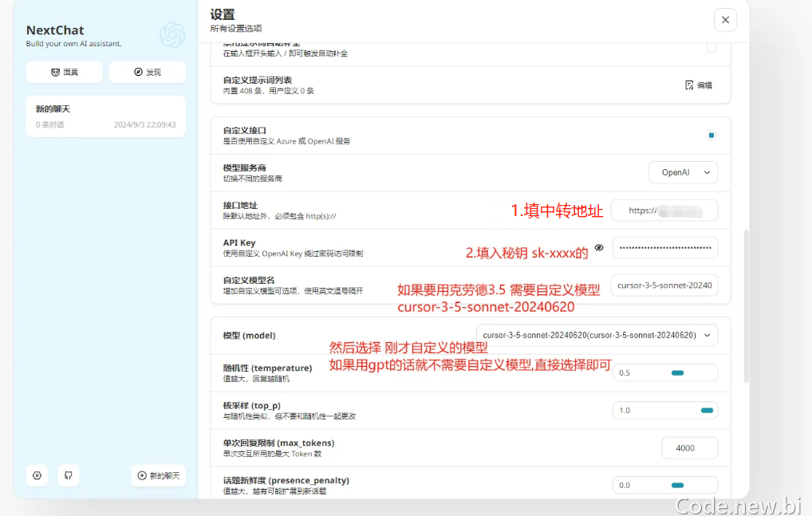Click the mask icon in 面具 button
Image resolution: width=812 pixels, height=516 pixels.
pyautogui.click(x=55, y=72)
